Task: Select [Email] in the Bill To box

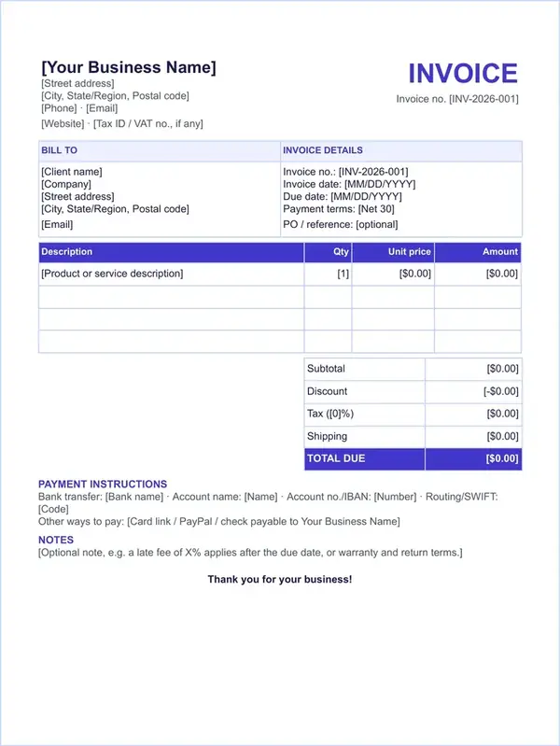Action: click(x=57, y=224)
